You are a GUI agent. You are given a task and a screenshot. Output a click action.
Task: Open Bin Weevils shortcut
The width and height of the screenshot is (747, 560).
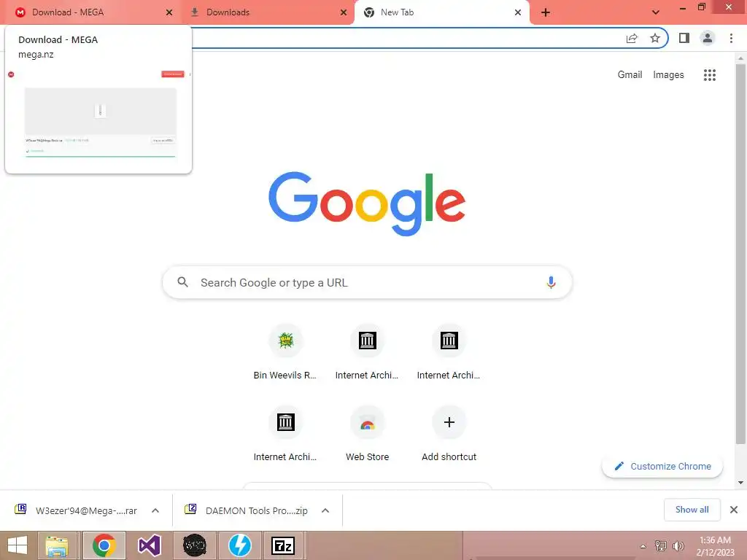pos(285,352)
